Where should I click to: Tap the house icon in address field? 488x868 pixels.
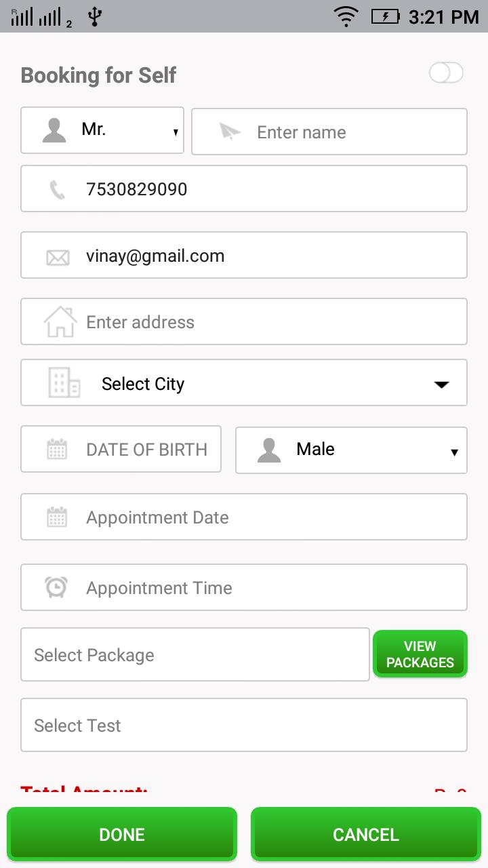[x=60, y=321]
